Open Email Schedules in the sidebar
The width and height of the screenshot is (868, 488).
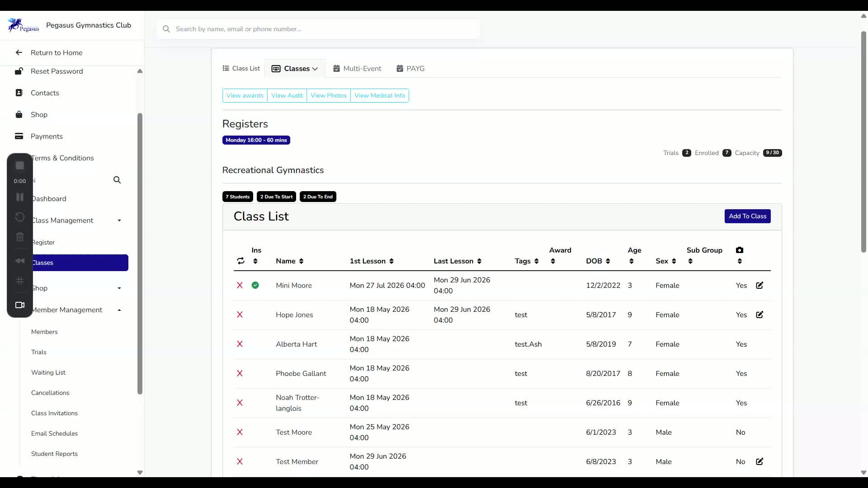(54, 434)
